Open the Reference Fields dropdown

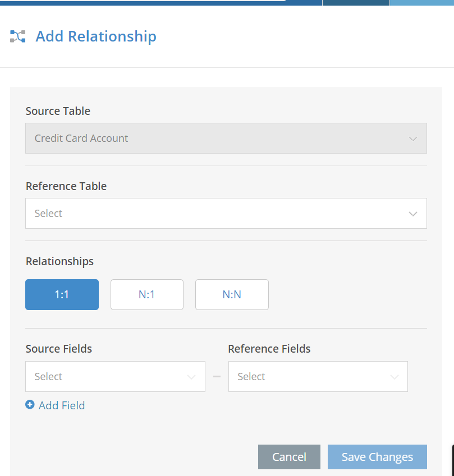coord(318,376)
